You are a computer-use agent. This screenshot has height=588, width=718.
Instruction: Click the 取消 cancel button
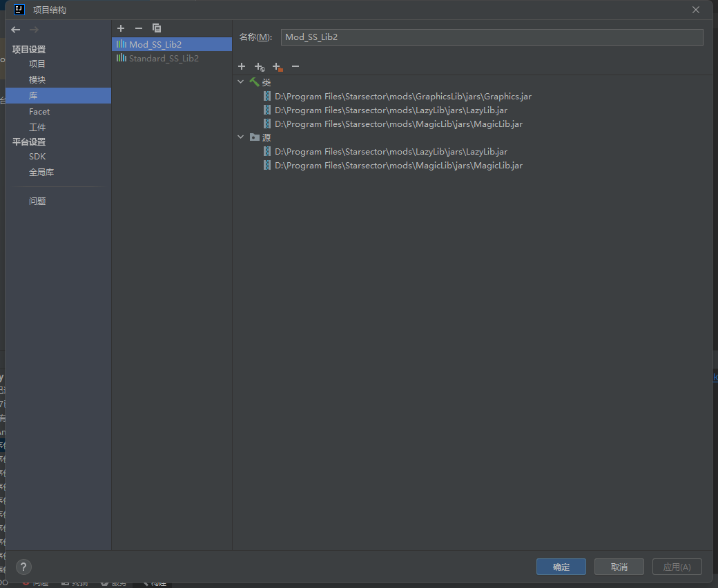[x=619, y=567]
